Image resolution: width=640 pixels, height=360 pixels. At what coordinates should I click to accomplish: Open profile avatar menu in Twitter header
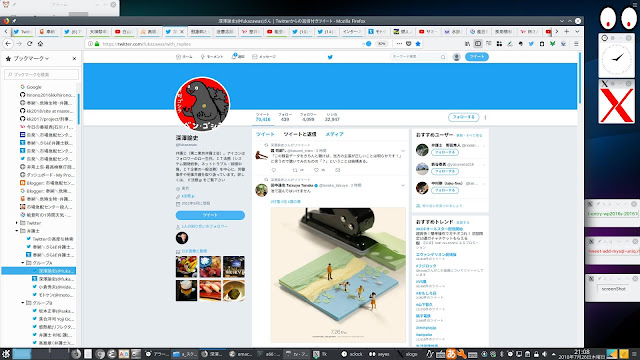457,57
